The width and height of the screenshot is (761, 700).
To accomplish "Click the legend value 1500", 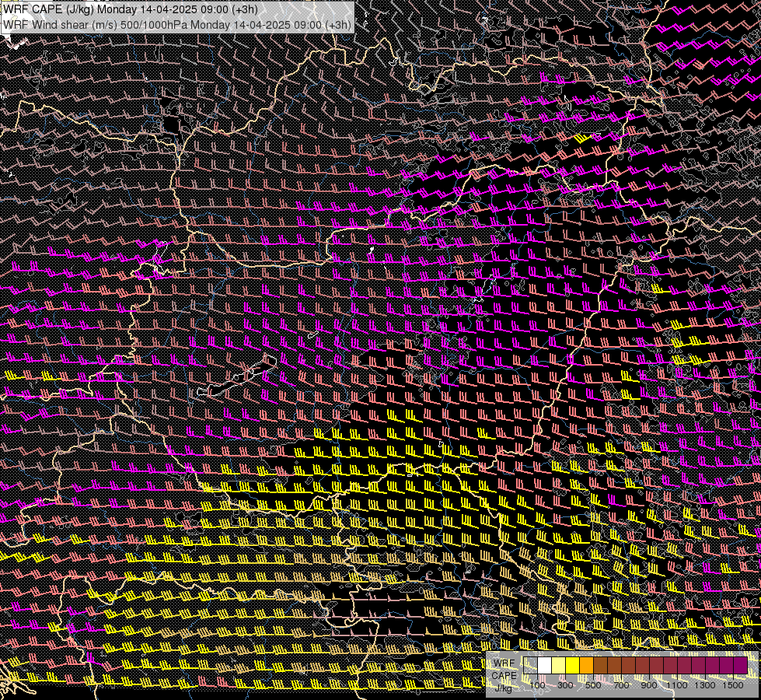I will tap(733, 685).
